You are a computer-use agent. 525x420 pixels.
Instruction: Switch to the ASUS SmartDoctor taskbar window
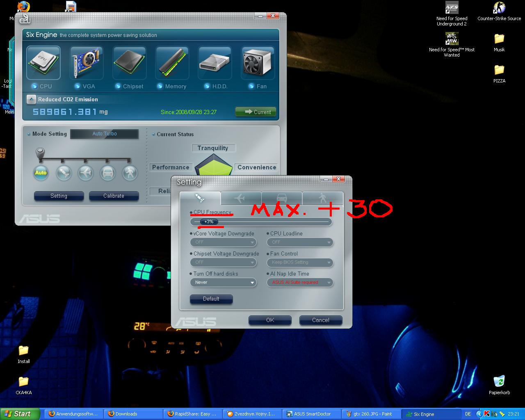(311, 414)
